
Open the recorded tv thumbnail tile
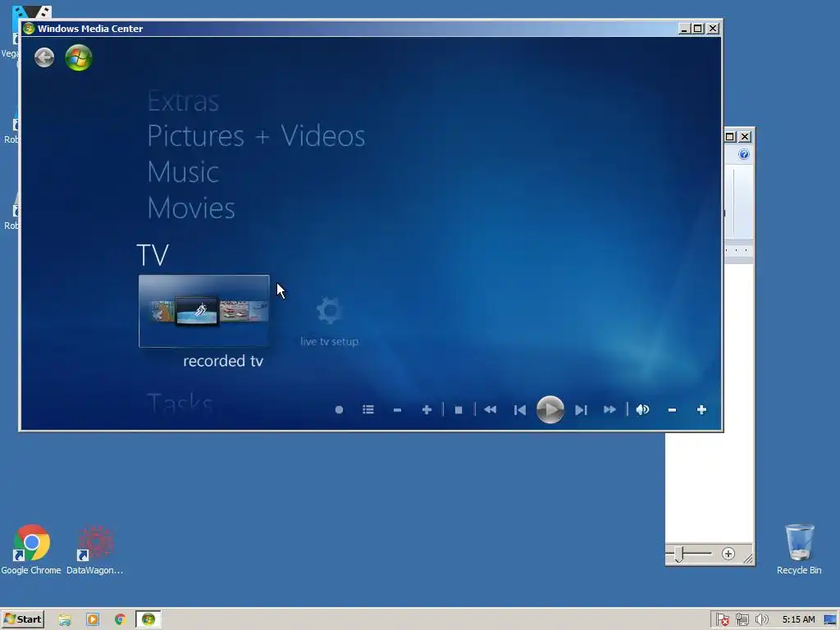204,311
